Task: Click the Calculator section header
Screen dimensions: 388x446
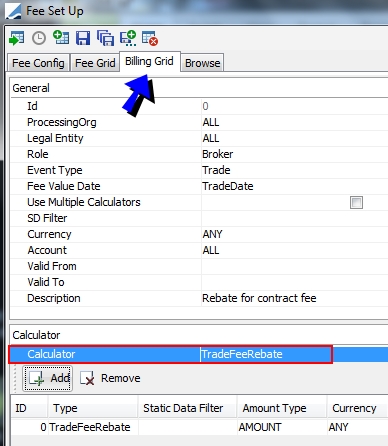Action: tap(36, 335)
